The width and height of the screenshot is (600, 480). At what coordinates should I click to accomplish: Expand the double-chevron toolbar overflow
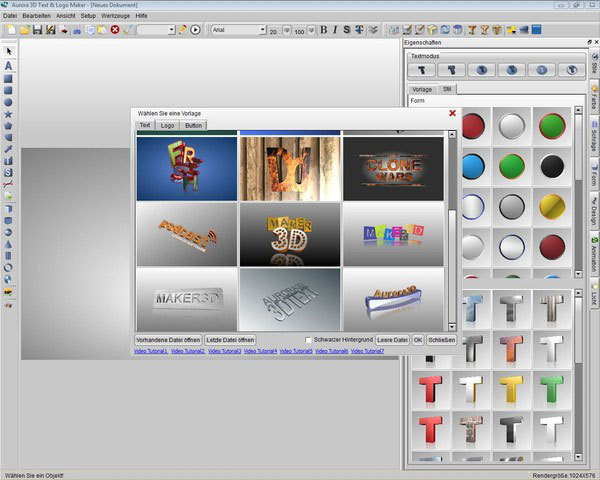[373, 30]
